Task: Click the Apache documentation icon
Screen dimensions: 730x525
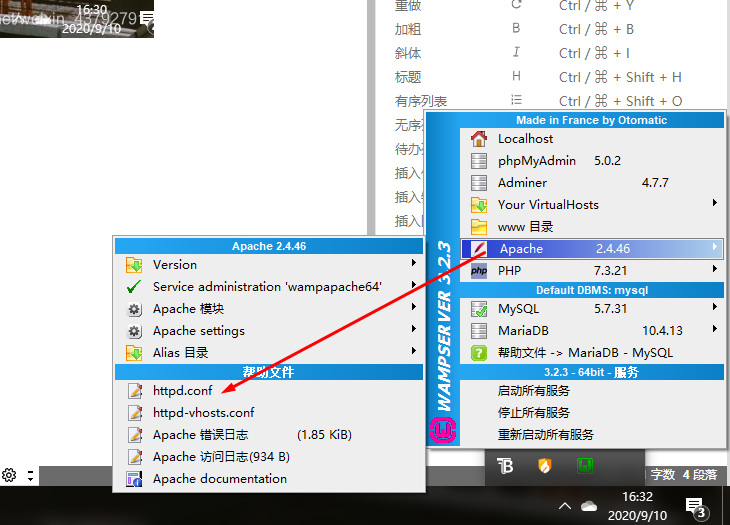Action: (x=134, y=479)
